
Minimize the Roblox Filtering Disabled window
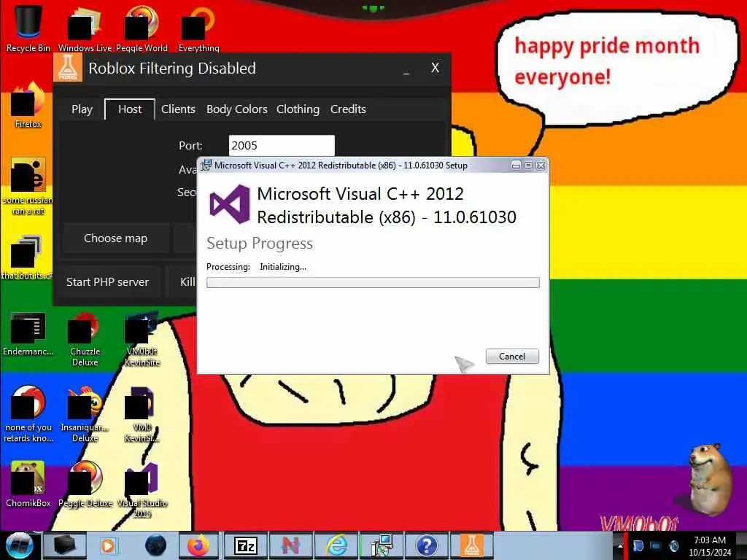pos(406,71)
